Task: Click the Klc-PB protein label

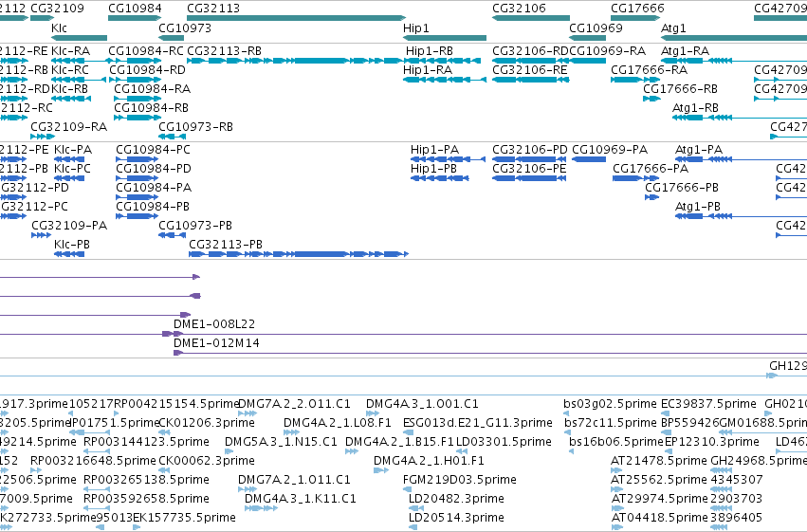Action: click(71, 245)
